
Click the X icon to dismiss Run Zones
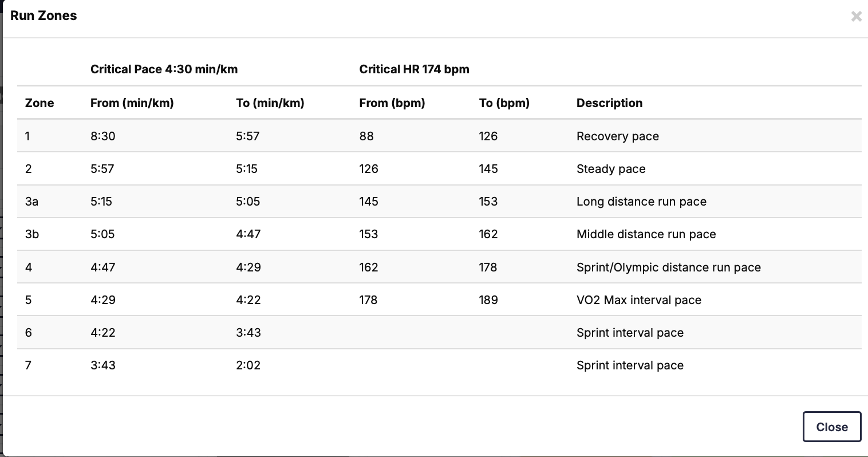coord(856,17)
